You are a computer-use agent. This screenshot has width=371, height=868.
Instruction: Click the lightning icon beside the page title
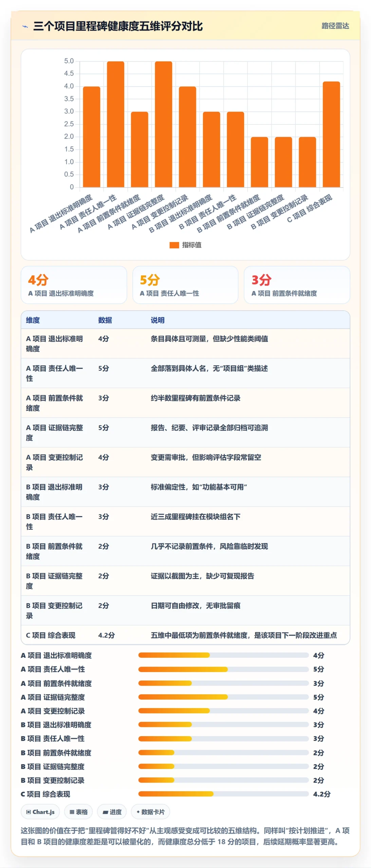coord(25,26)
